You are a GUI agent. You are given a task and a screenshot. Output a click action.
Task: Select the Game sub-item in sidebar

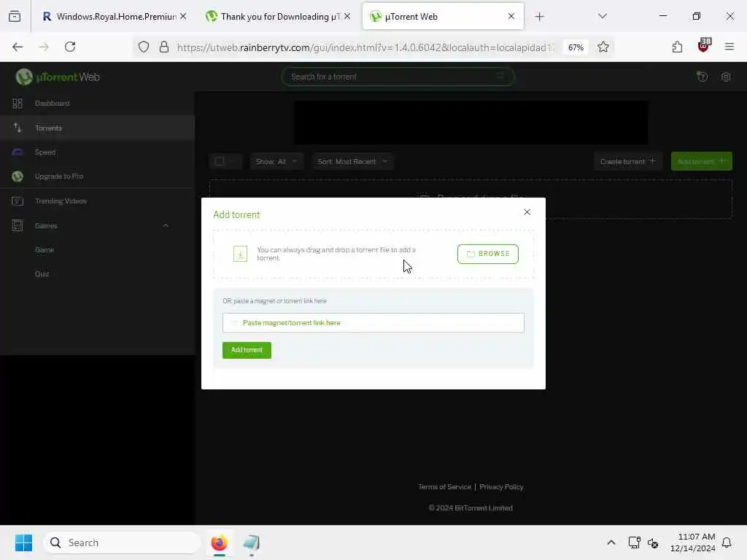(44, 249)
